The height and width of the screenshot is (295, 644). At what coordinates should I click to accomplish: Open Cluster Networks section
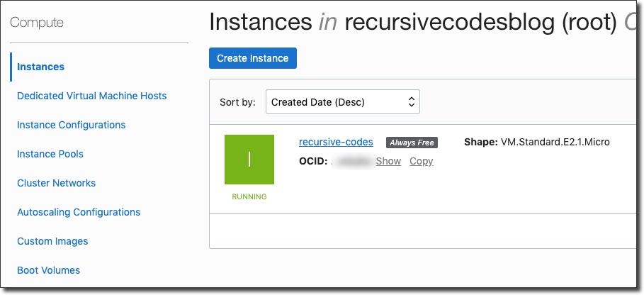pos(56,183)
